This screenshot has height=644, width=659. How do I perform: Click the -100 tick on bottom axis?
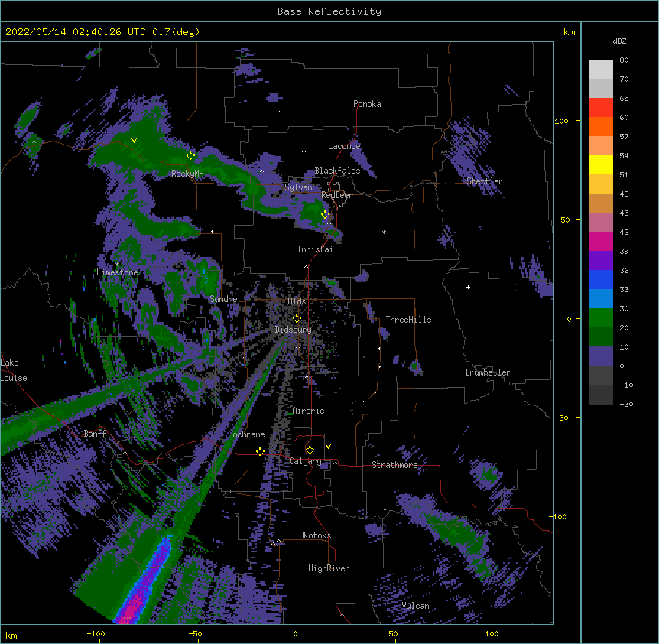pyautogui.click(x=96, y=633)
